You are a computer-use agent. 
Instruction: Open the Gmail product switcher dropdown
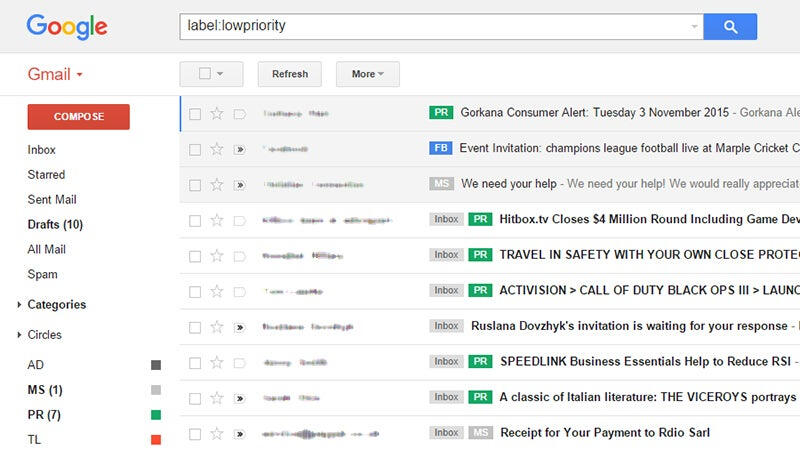[55, 74]
